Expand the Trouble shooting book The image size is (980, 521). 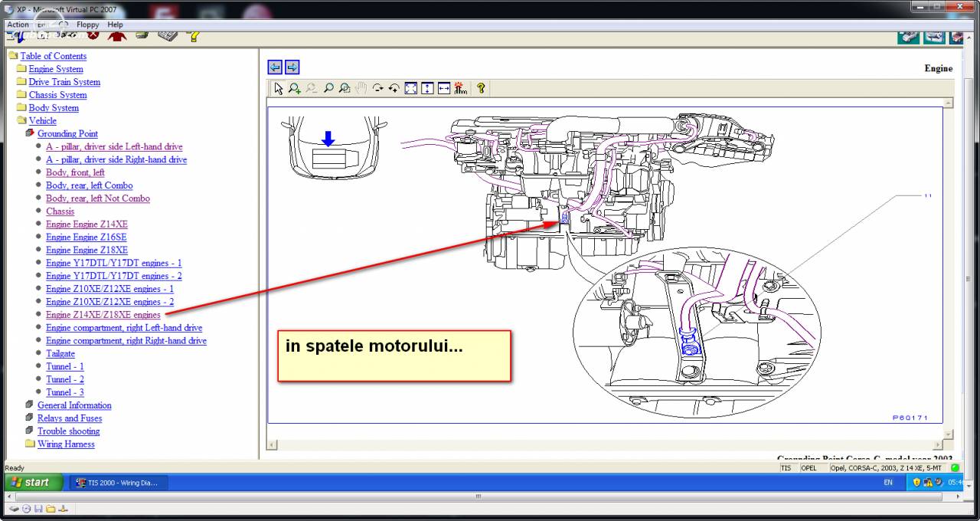tap(68, 431)
